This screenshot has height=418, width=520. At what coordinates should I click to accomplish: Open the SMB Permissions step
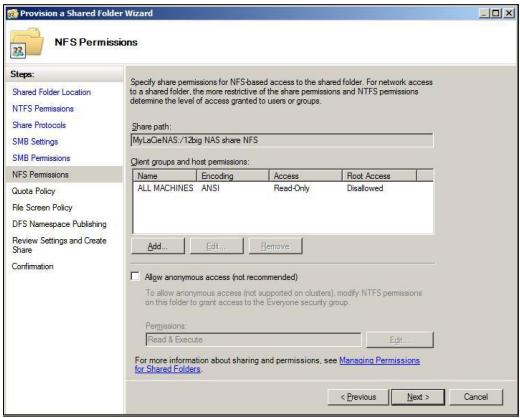click(41, 158)
